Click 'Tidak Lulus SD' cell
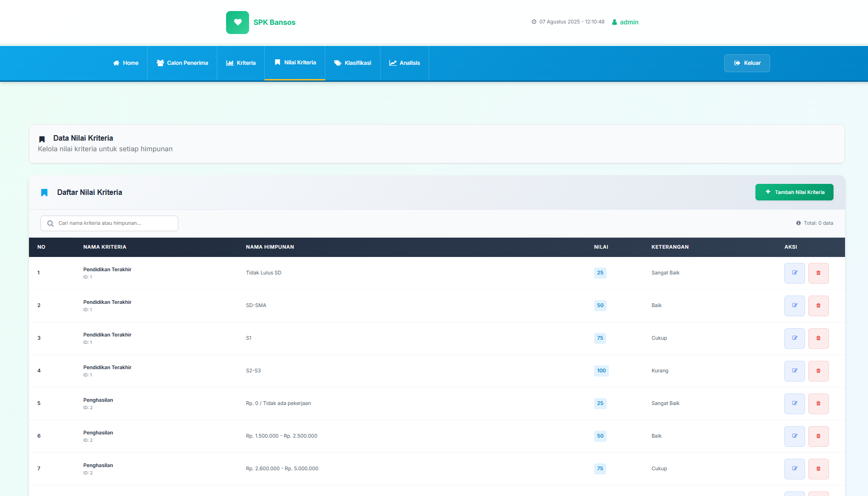This screenshot has height=496, width=868. pyautogui.click(x=264, y=273)
